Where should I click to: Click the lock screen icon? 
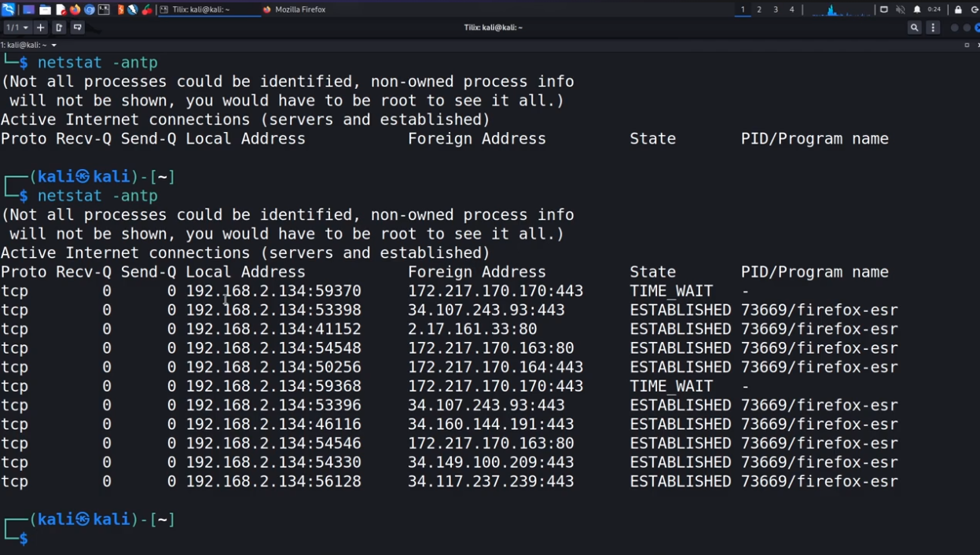pos(958,9)
